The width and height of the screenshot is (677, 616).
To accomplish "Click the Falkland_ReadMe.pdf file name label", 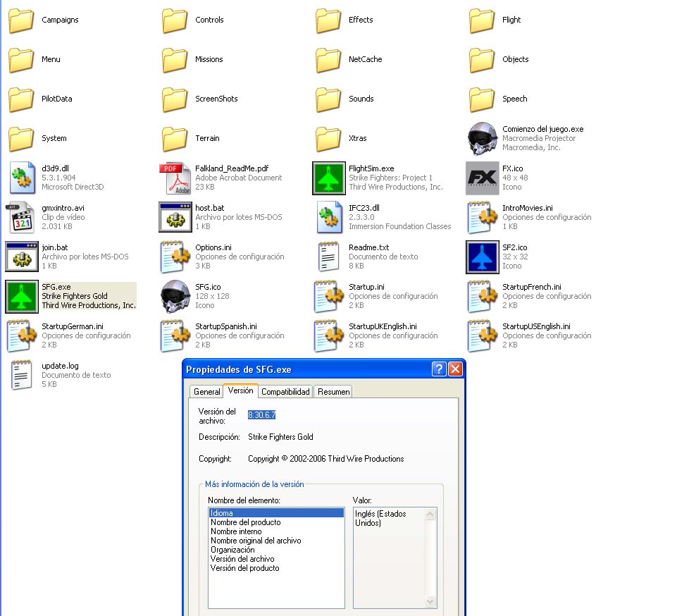I will 232,168.
